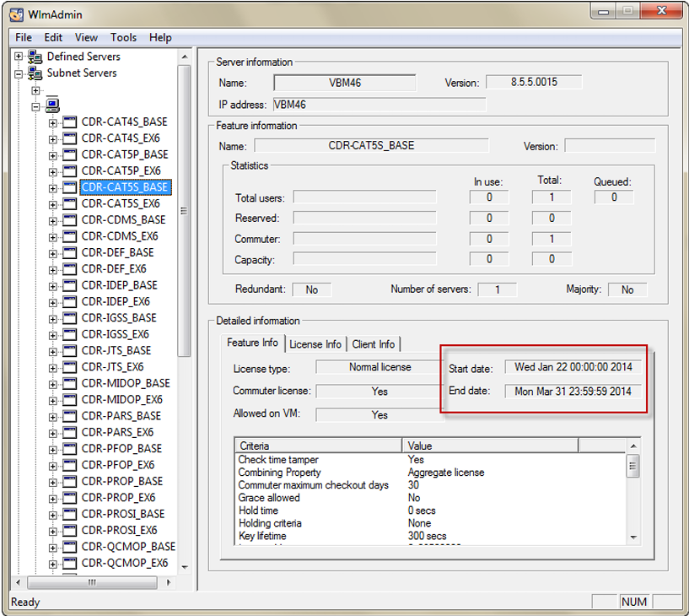Open the View menu
Image resolution: width=689 pixels, height=616 pixels.
coord(86,37)
